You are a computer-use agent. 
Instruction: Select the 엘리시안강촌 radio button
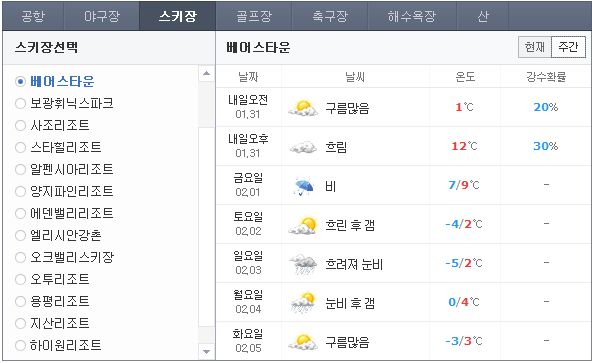tap(20, 235)
